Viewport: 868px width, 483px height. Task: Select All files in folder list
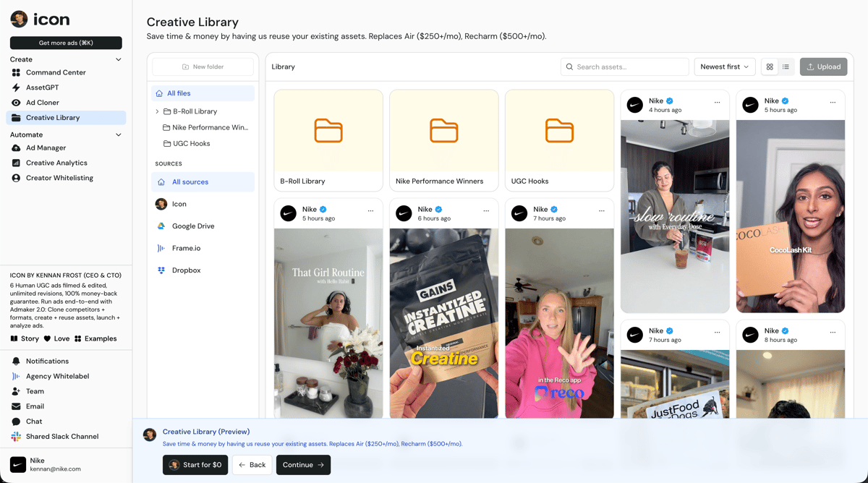(x=178, y=93)
